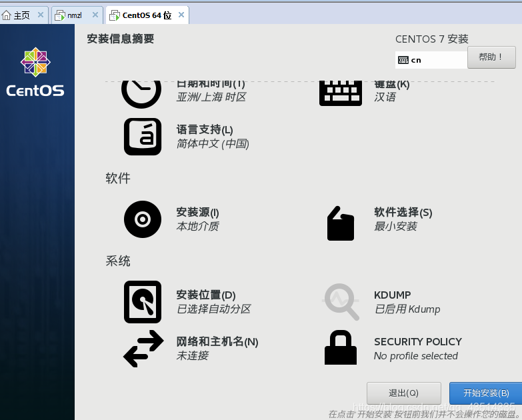Click the 已启用 Kdump text

[x=407, y=309]
